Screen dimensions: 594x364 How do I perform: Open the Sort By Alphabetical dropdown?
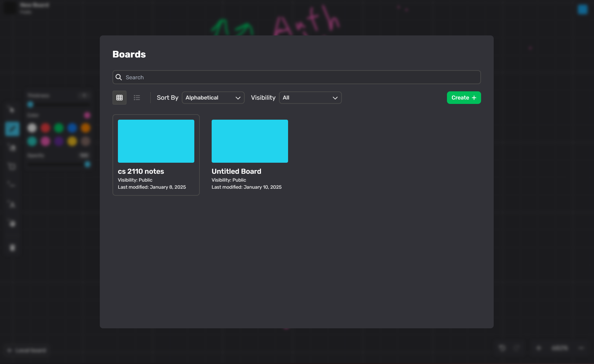[x=213, y=98]
